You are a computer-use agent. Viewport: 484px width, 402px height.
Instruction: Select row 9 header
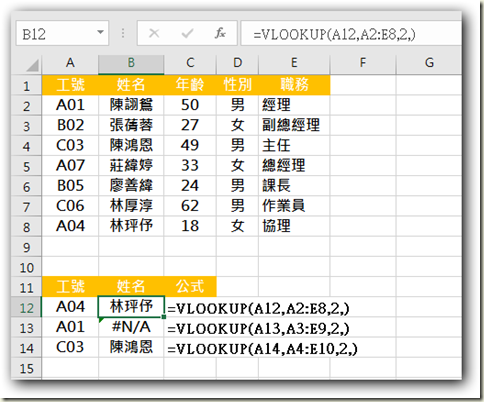27,247
